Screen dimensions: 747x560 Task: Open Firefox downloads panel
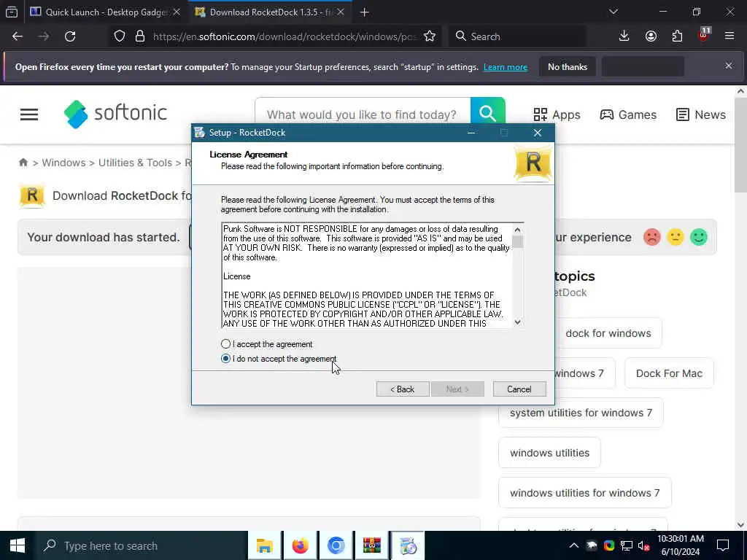pos(624,36)
